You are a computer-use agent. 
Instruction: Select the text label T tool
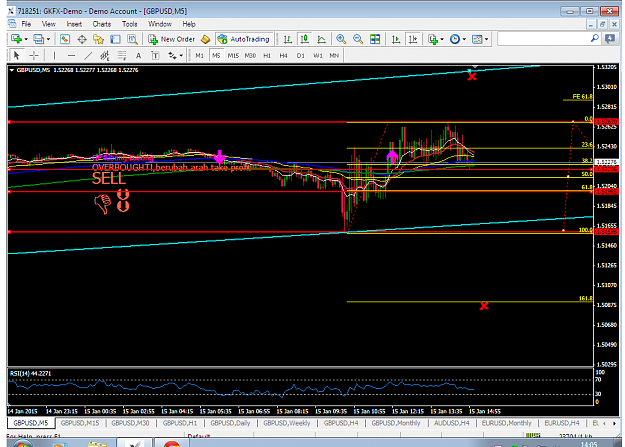[x=155, y=55]
